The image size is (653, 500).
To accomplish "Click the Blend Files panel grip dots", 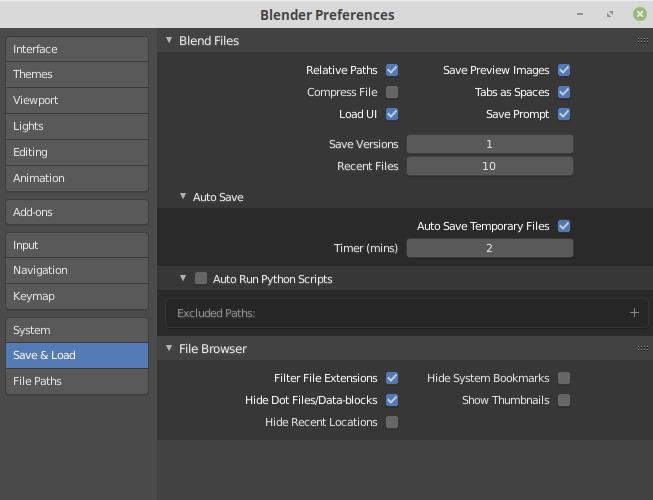I will (643, 40).
